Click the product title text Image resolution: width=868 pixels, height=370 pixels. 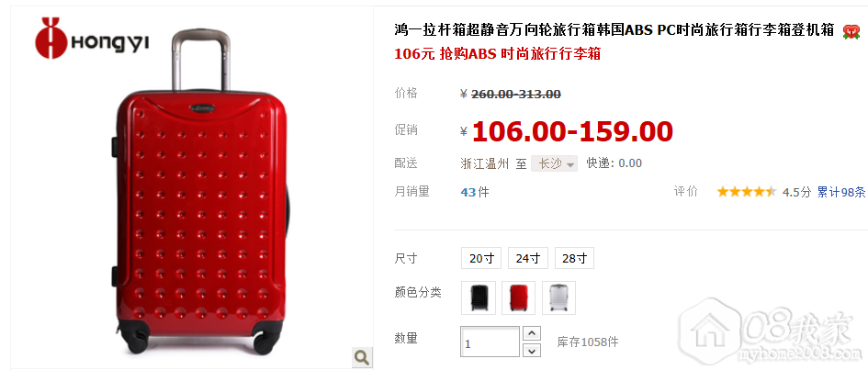pyautogui.click(x=614, y=30)
